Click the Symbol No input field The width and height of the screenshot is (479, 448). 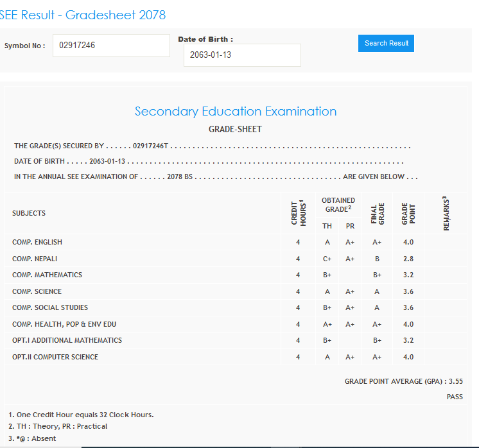pos(110,46)
